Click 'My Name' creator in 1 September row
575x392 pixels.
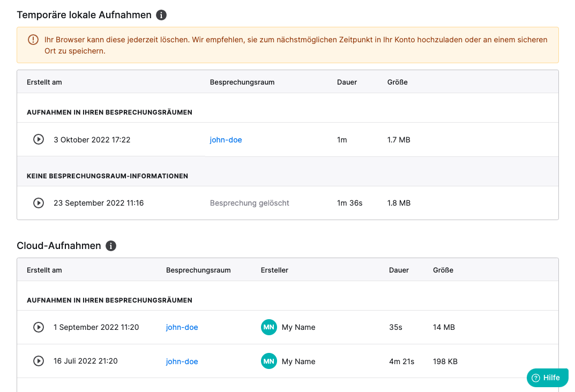pos(298,327)
